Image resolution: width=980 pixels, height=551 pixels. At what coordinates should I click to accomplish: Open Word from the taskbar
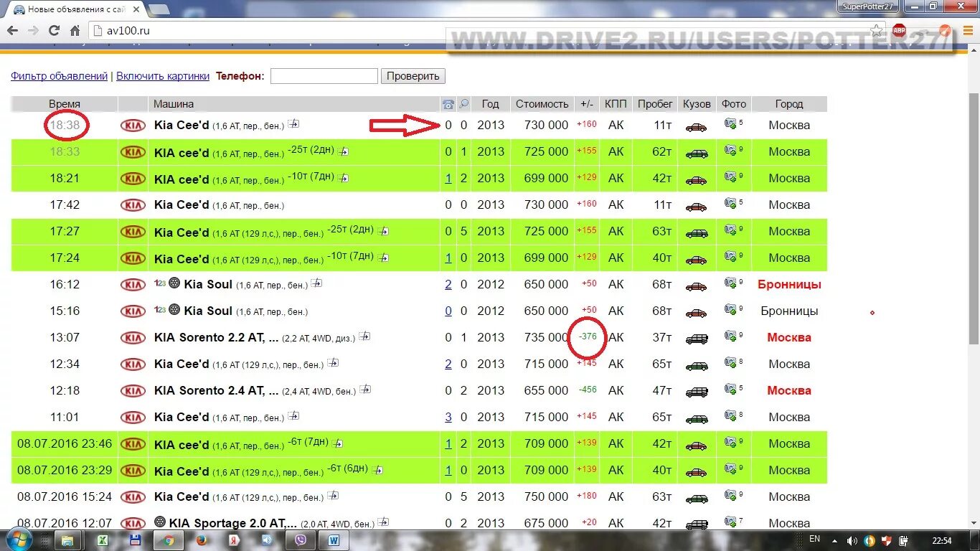(334, 540)
